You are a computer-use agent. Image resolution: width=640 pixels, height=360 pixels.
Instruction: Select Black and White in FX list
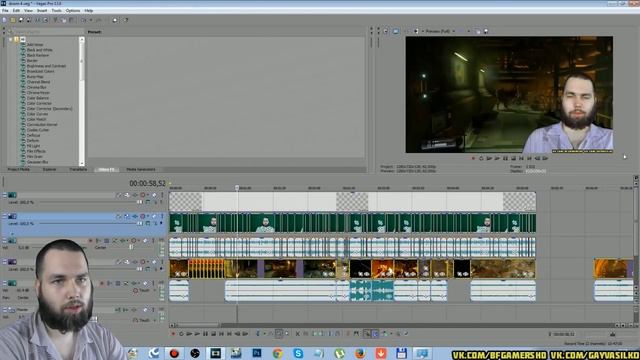click(40, 50)
